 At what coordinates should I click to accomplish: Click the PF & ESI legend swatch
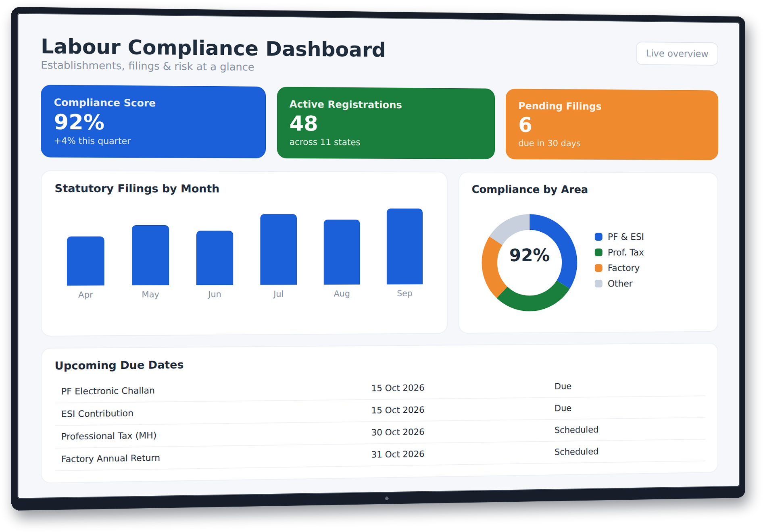(598, 237)
